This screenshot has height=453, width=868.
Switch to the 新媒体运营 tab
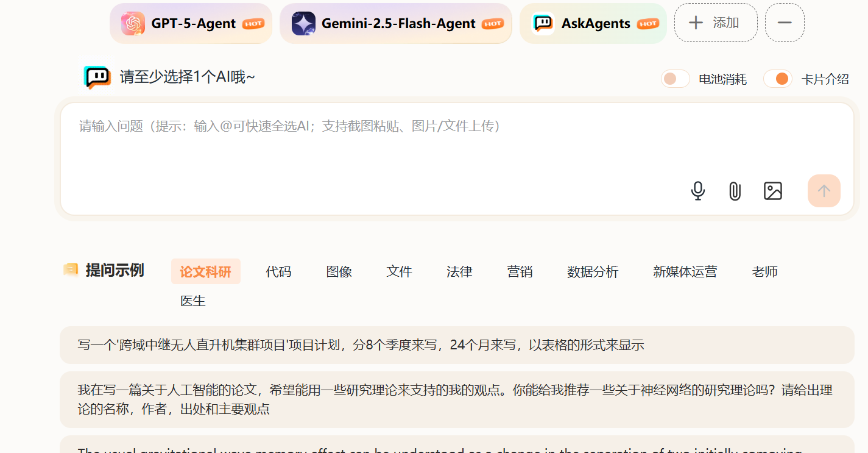(685, 272)
